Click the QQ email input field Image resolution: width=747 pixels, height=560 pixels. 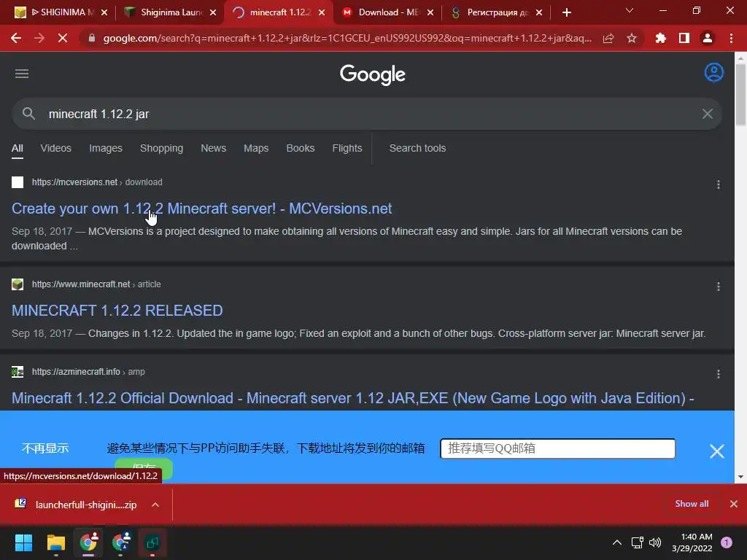tap(557, 448)
